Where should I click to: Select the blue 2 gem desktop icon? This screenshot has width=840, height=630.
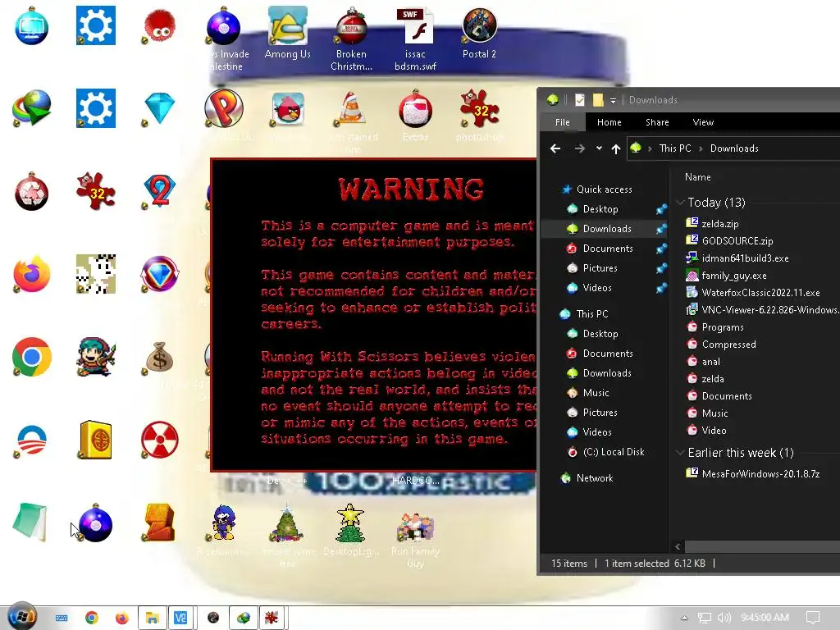[x=160, y=191]
